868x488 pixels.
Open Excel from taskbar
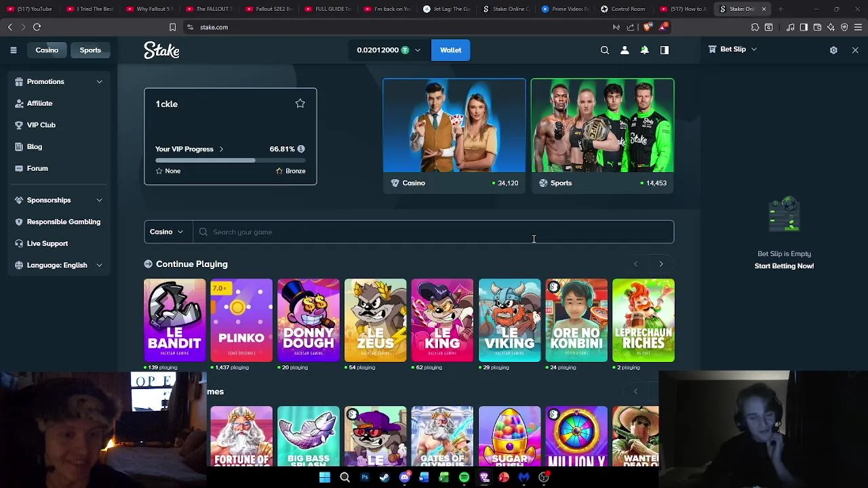pos(444,477)
